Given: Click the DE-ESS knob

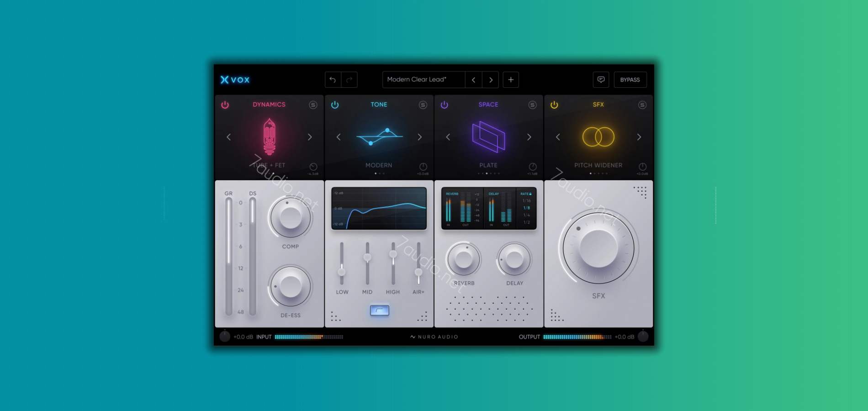Looking at the screenshot, I should pos(290,286).
